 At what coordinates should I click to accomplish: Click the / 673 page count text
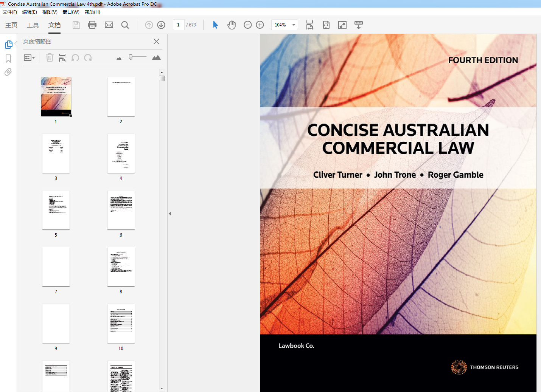pyautogui.click(x=191, y=25)
